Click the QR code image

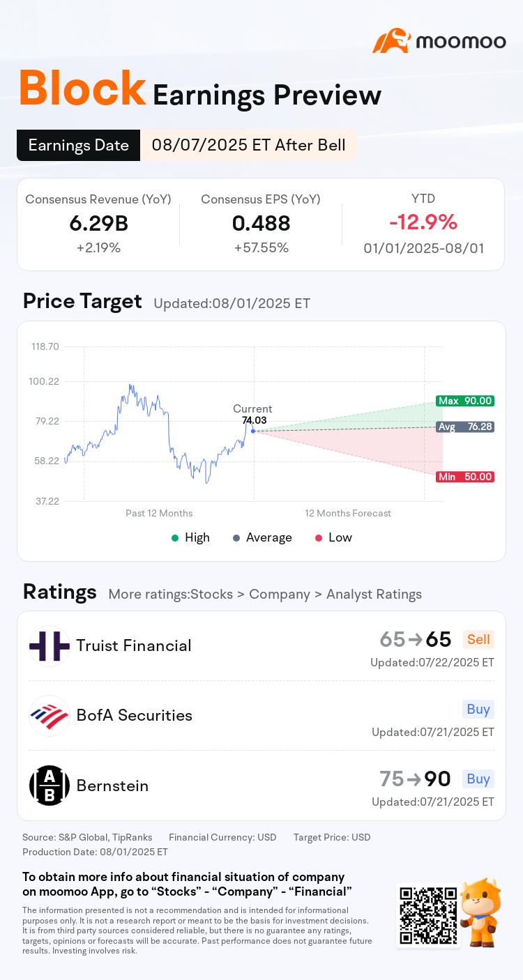click(427, 914)
